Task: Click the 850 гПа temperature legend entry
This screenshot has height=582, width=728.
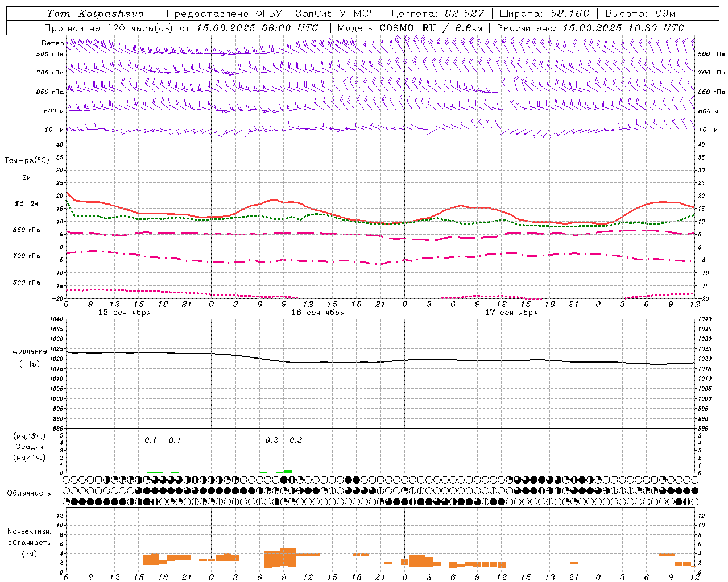Action: coord(27,230)
